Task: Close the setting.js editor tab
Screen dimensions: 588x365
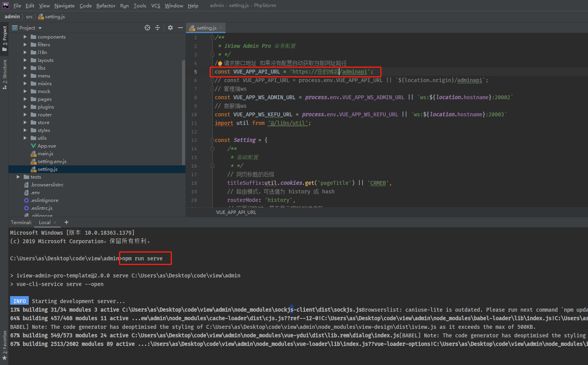Action: [221, 28]
